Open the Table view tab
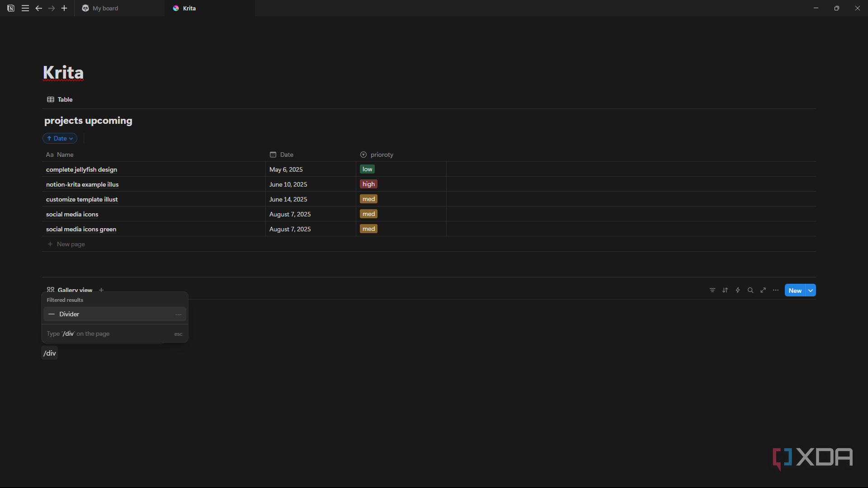 [x=60, y=99]
